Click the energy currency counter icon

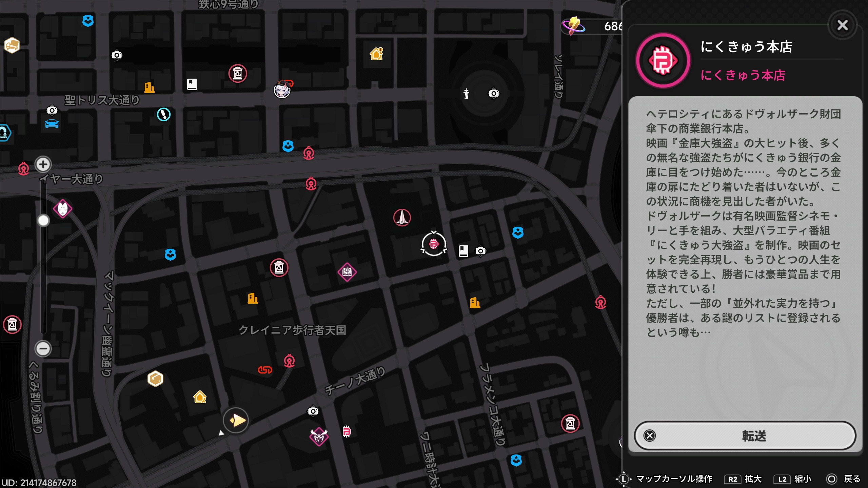pos(573,26)
